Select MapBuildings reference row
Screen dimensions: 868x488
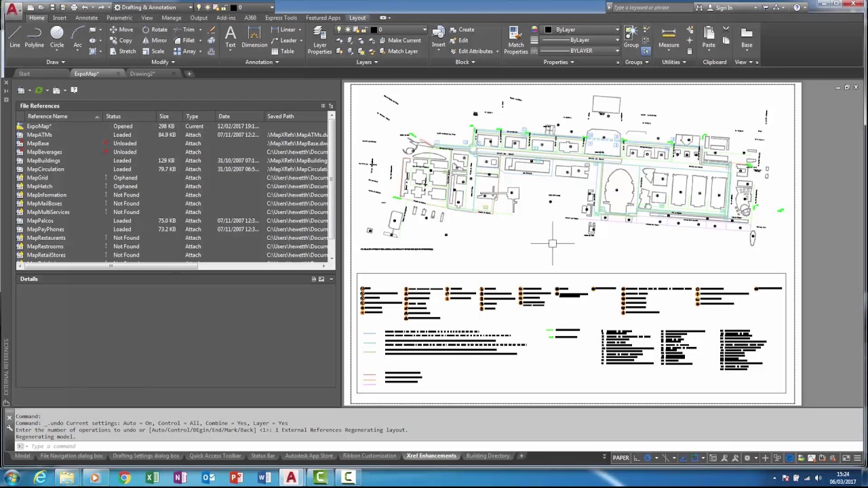pos(173,161)
